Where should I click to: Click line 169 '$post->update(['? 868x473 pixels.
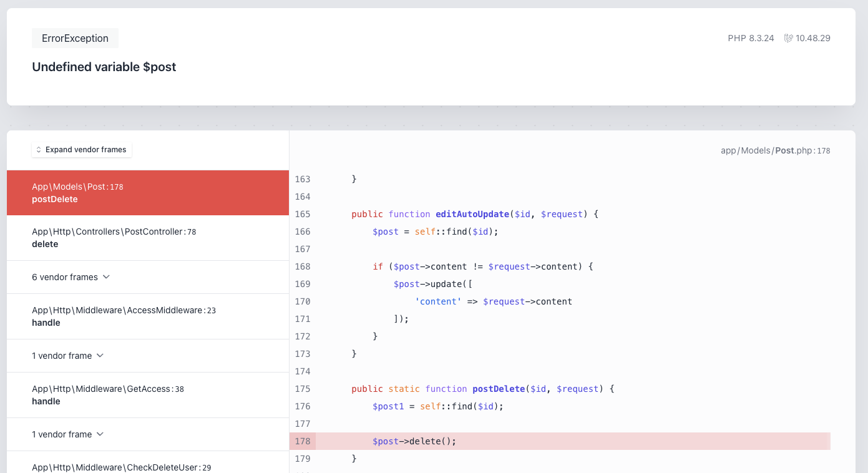coord(433,284)
